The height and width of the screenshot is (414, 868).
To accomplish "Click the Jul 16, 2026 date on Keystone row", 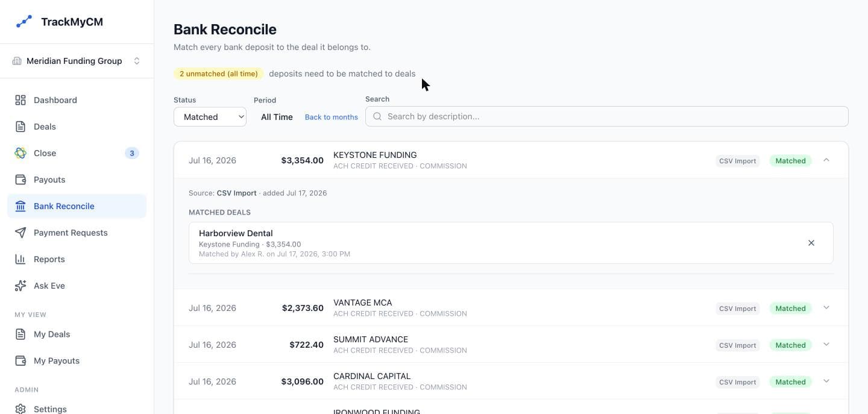I will pyautogui.click(x=212, y=160).
